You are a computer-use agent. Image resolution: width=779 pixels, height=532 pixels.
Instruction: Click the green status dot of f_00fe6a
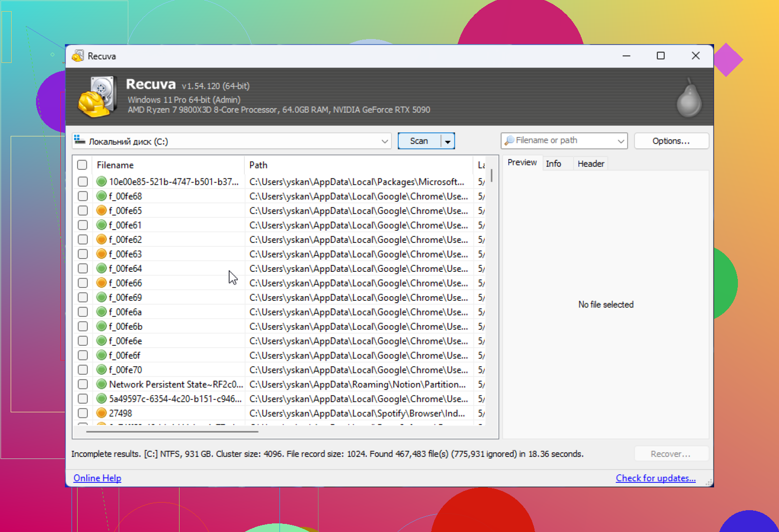(x=101, y=312)
